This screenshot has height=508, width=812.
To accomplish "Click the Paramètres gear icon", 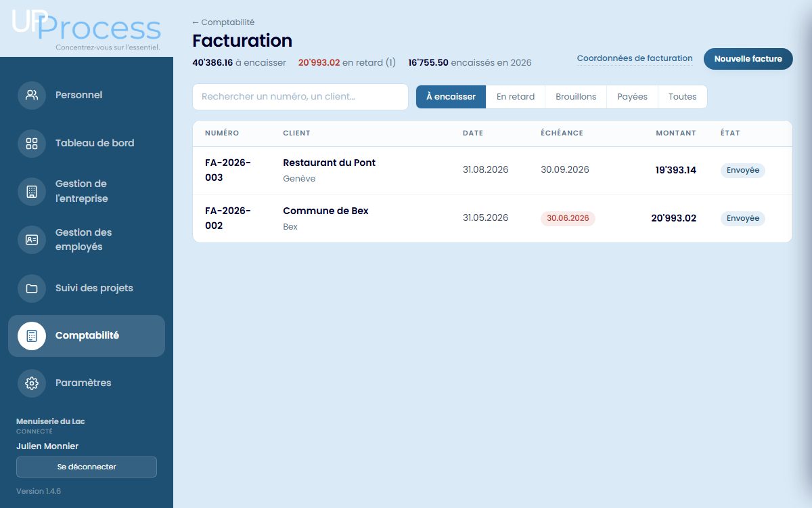I will pyautogui.click(x=32, y=383).
